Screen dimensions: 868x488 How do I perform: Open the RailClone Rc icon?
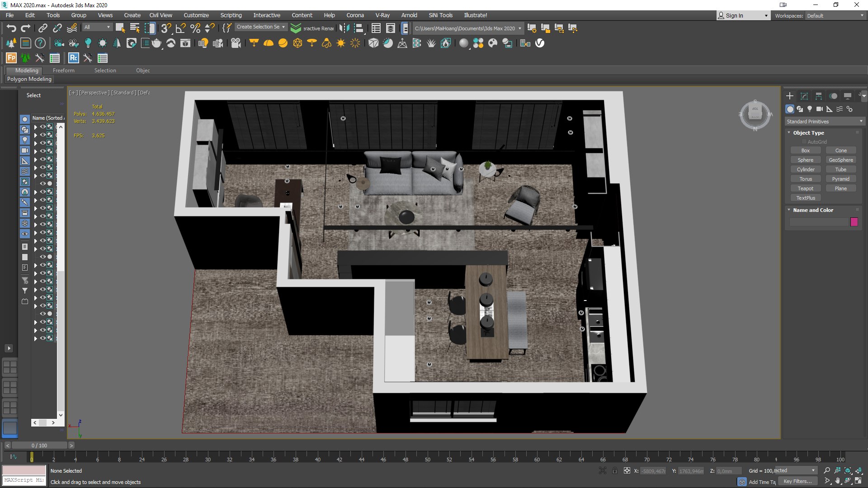[x=73, y=58]
